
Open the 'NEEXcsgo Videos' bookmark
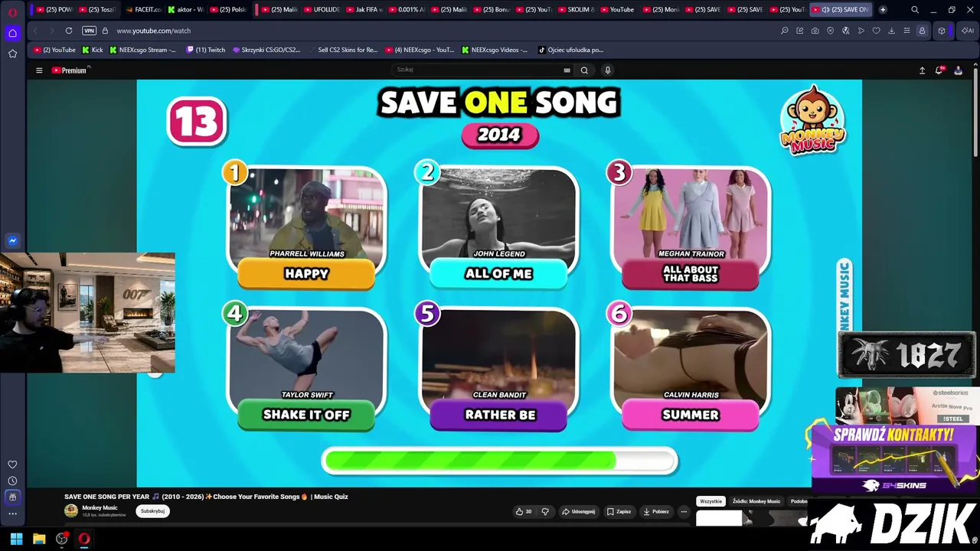click(495, 50)
